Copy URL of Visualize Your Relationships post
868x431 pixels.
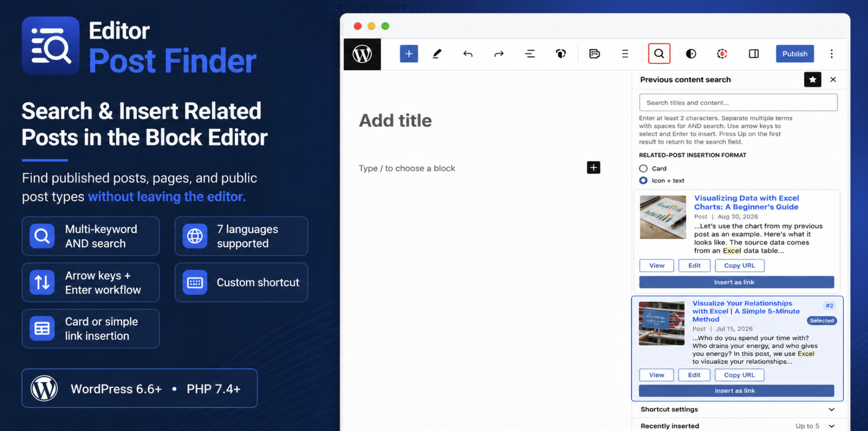pos(739,375)
